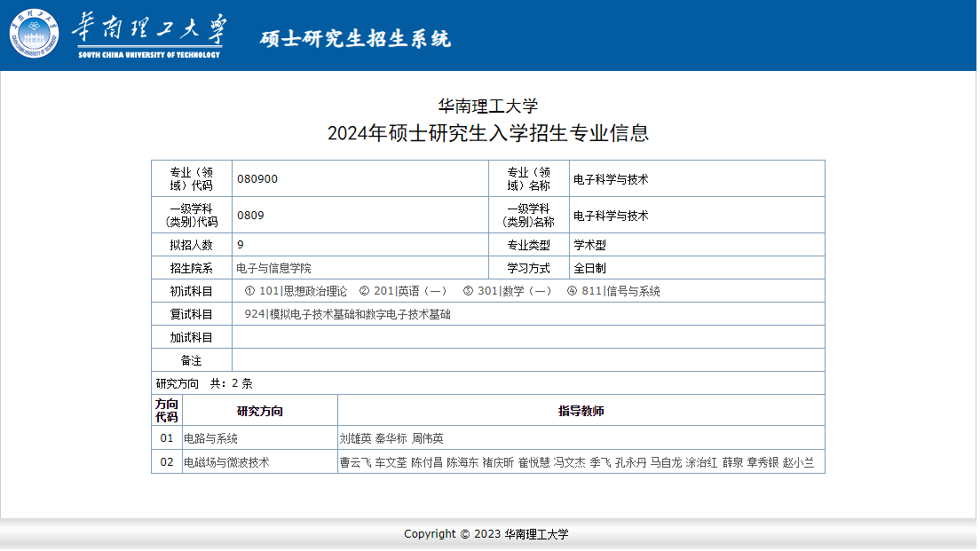This screenshot has height=551, width=980.
Task: Click advisor name 冯文杰
Action: (569, 463)
